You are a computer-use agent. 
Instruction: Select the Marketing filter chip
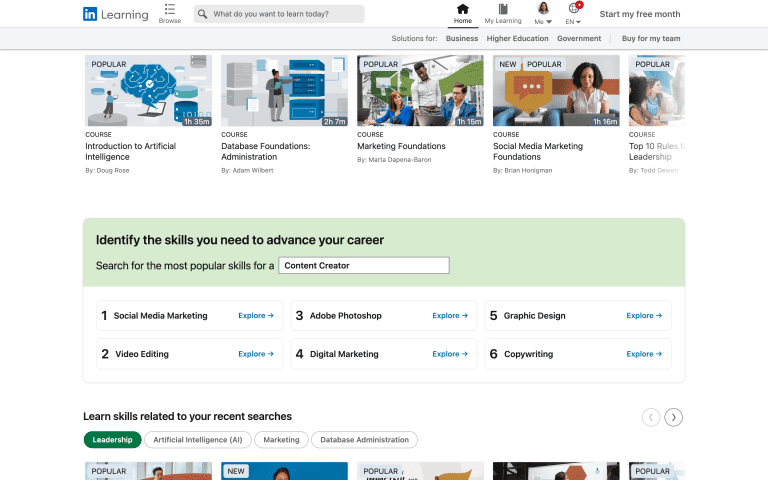(281, 440)
